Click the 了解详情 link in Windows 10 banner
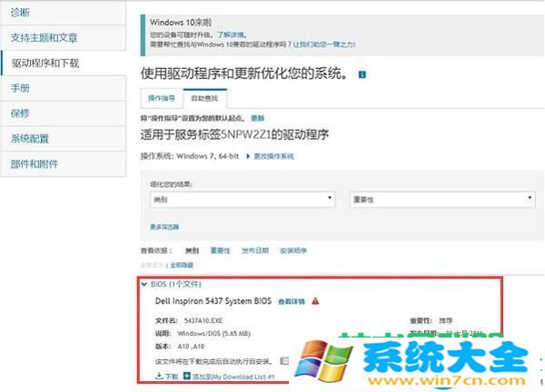The image size is (545, 392). click(x=231, y=34)
